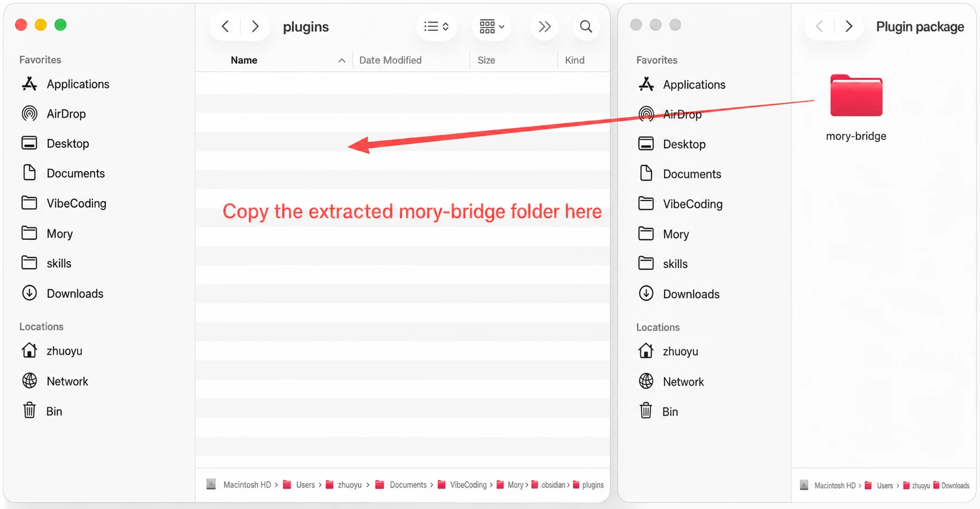Viewport: 980px width, 509px height.
Task: Open Applications in plugins window sidebar
Action: [x=65, y=84]
